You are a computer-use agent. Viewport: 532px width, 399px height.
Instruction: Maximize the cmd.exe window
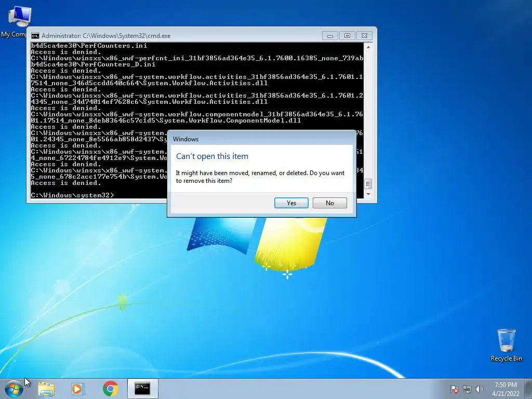[347, 36]
